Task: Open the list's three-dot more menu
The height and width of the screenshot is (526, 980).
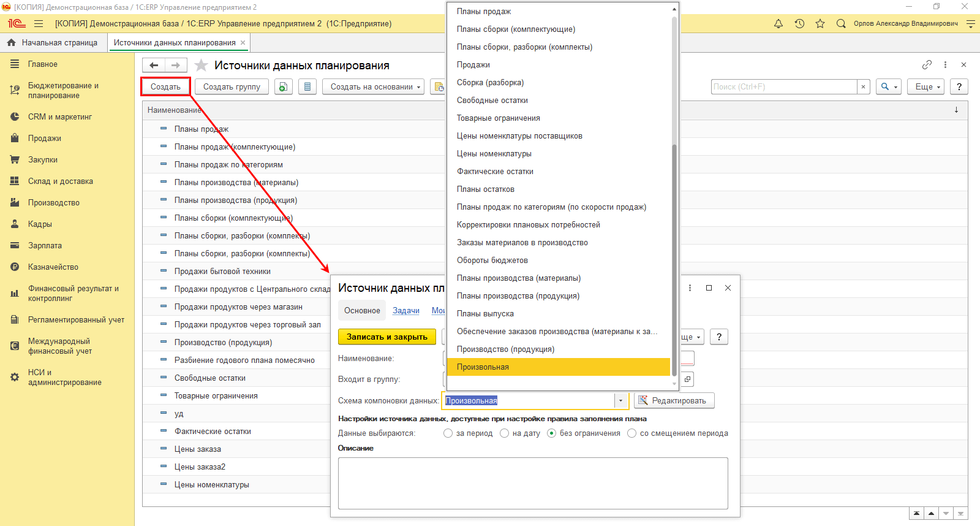Action: click(x=945, y=64)
